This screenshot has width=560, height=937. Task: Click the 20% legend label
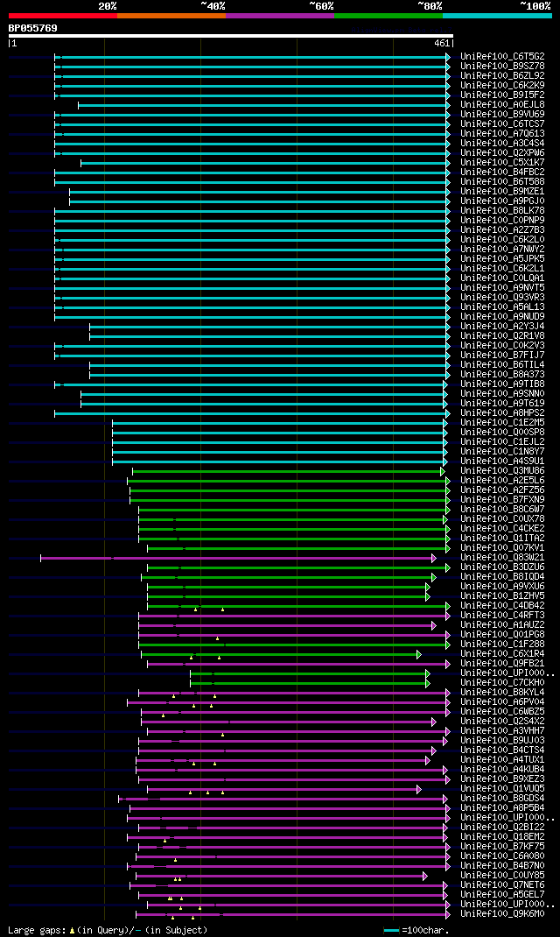click(108, 6)
